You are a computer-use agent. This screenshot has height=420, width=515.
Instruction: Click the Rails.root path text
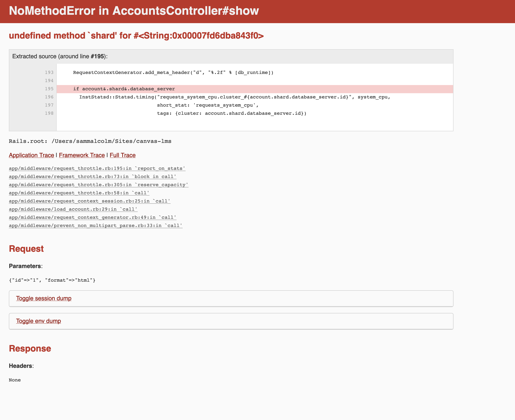coord(90,141)
